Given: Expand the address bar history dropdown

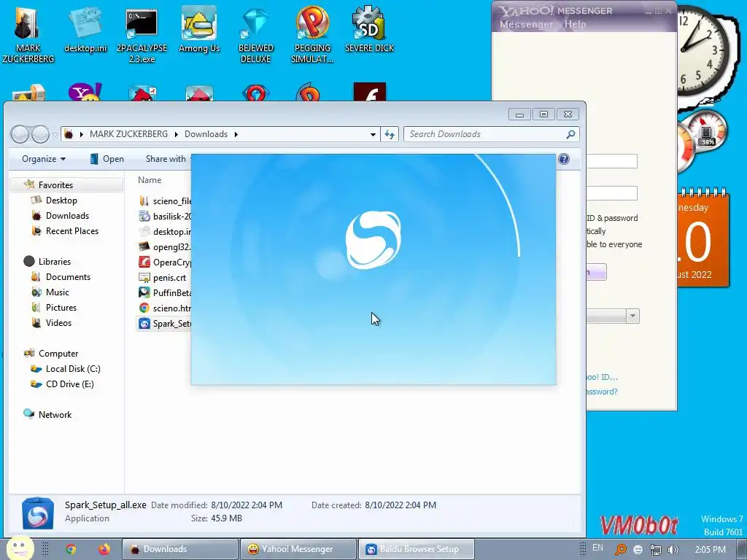Looking at the screenshot, I should click(x=373, y=134).
